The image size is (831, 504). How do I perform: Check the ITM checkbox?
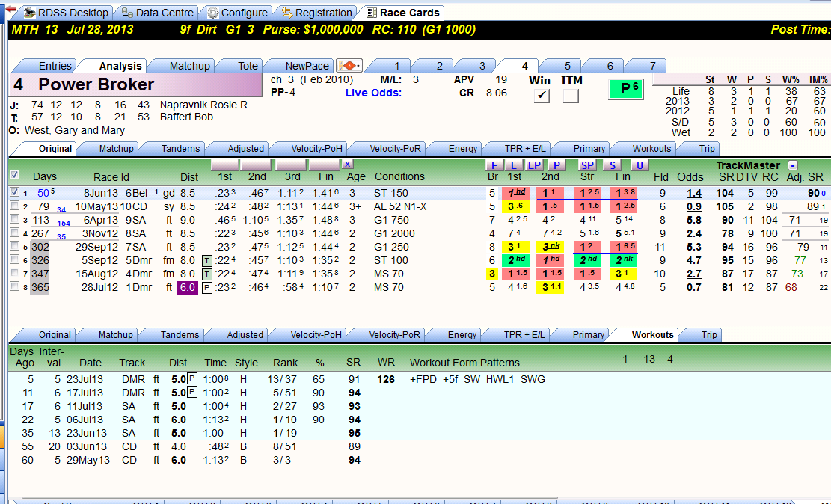(570, 96)
